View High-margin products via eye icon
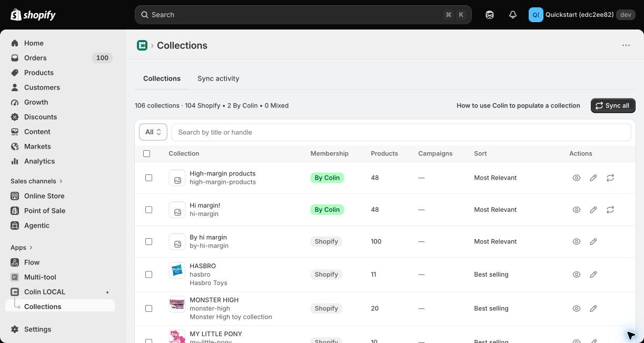This screenshot has height=343, width=644. click(x=577, y=178)
